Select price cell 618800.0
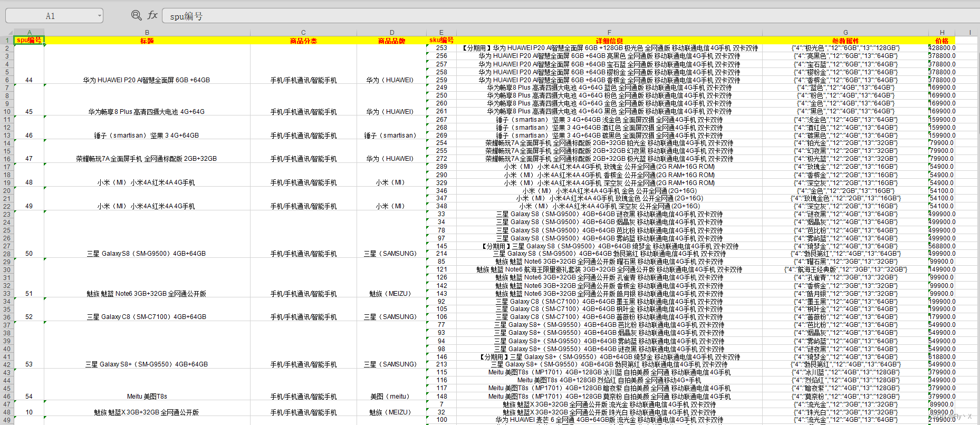The height and width of the screenshot is (425, 980). 942,357
